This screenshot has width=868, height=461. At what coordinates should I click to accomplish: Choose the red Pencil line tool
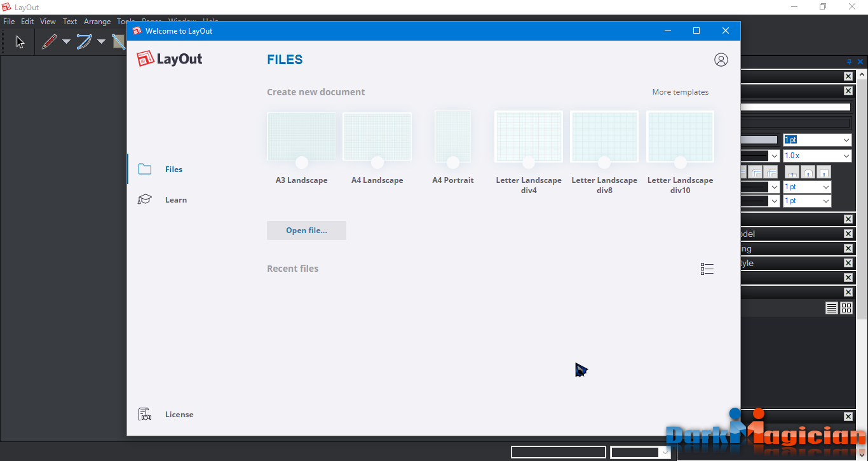click(50, 42)
